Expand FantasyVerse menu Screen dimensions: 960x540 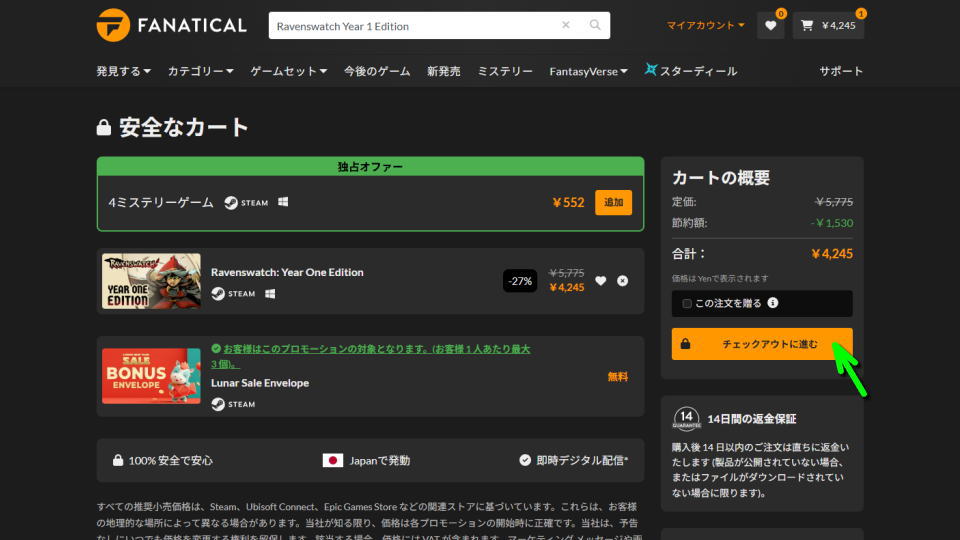click(x=588, y=72)
